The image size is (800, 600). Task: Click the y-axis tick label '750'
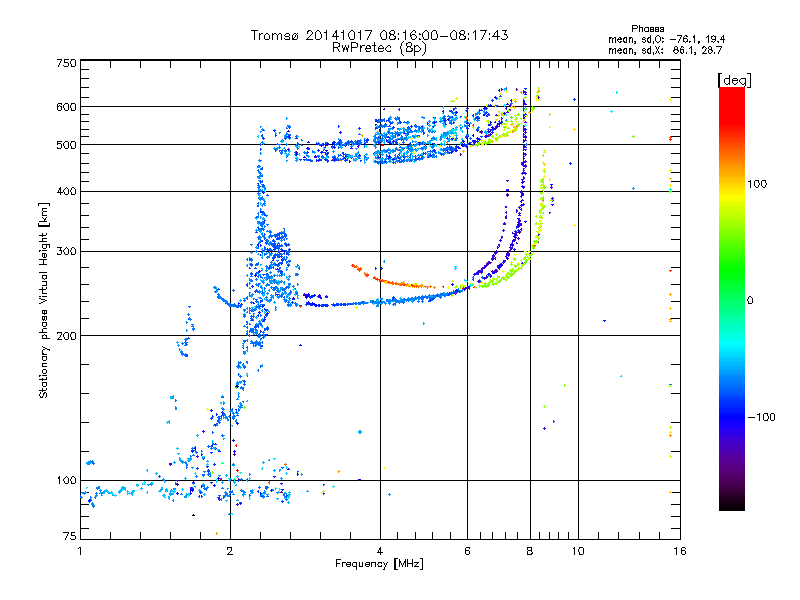point(66,63)
